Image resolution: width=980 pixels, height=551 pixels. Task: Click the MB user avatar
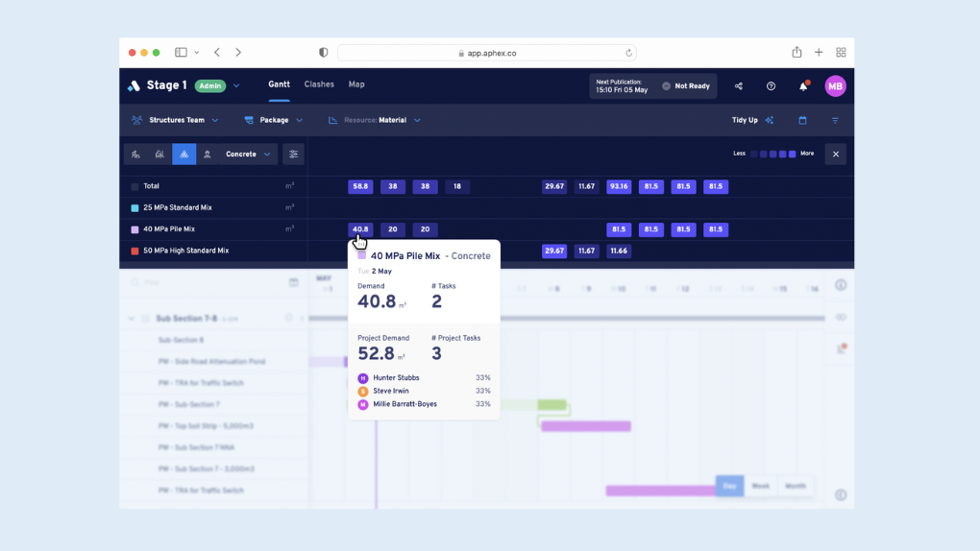(835, 86)
